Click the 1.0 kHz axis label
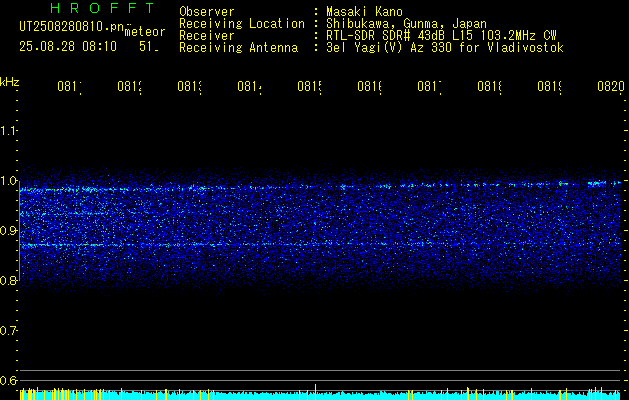629x400 pixels. (8, 181)
